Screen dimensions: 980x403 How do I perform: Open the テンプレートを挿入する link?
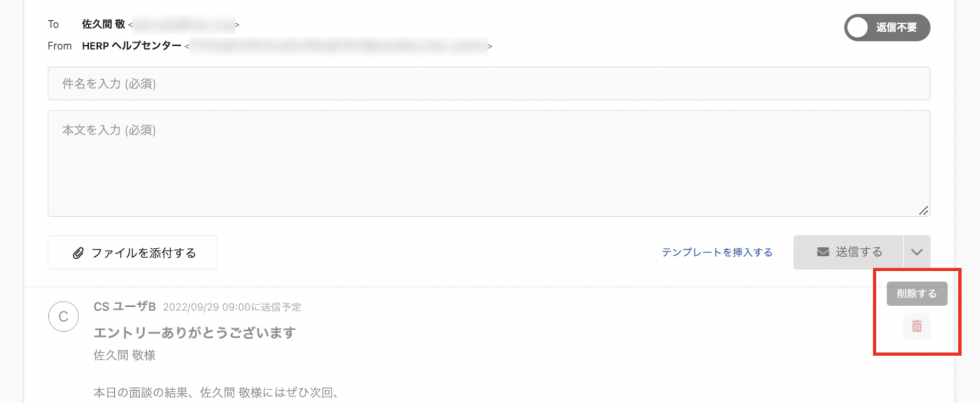point(717,253)
